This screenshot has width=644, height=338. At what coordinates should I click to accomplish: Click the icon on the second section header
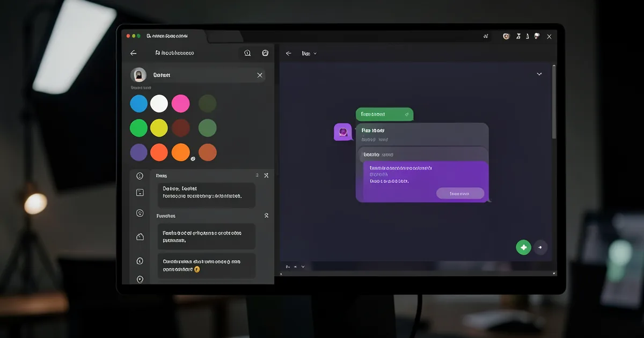pos(266,216)
